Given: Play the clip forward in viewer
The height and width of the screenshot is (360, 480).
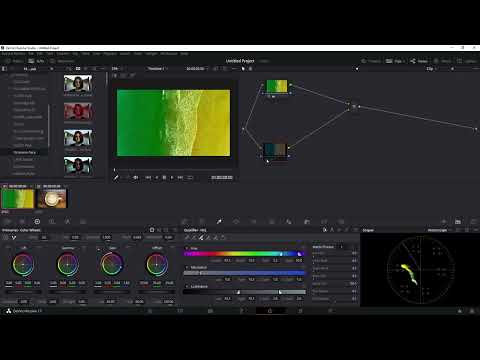Looking at the screenshot, I should 172,178.
